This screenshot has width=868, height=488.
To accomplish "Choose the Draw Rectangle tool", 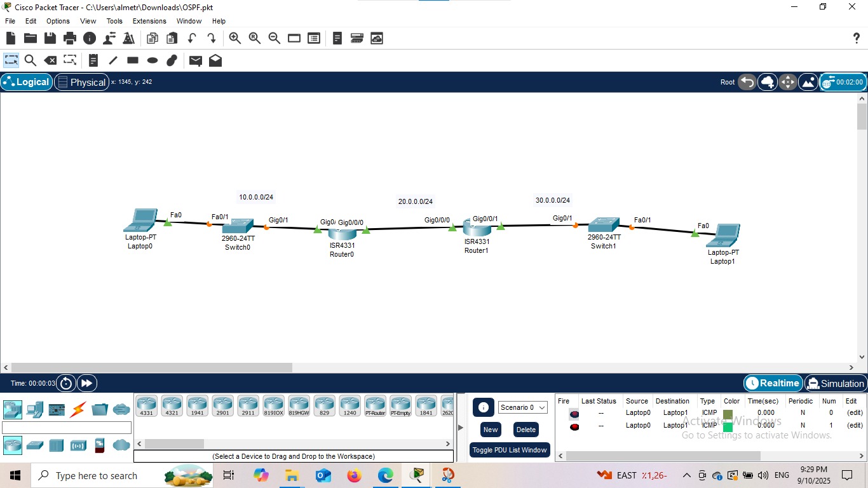I will [133, 60].
